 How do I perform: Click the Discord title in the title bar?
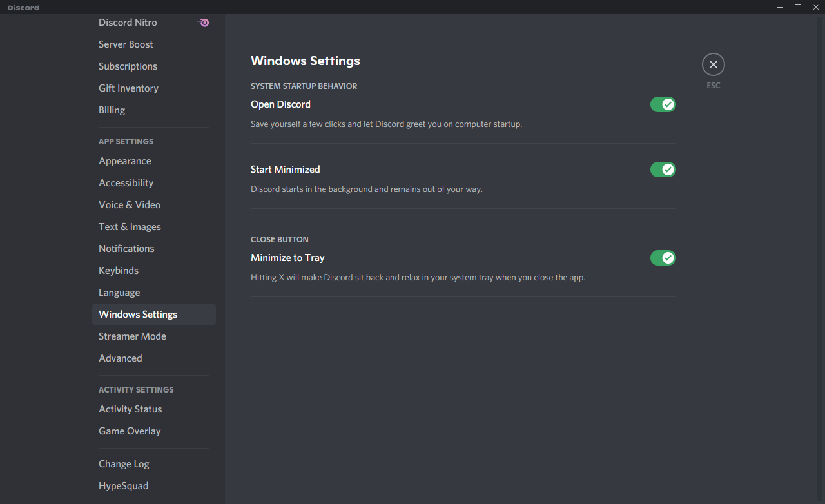point(24,8)
